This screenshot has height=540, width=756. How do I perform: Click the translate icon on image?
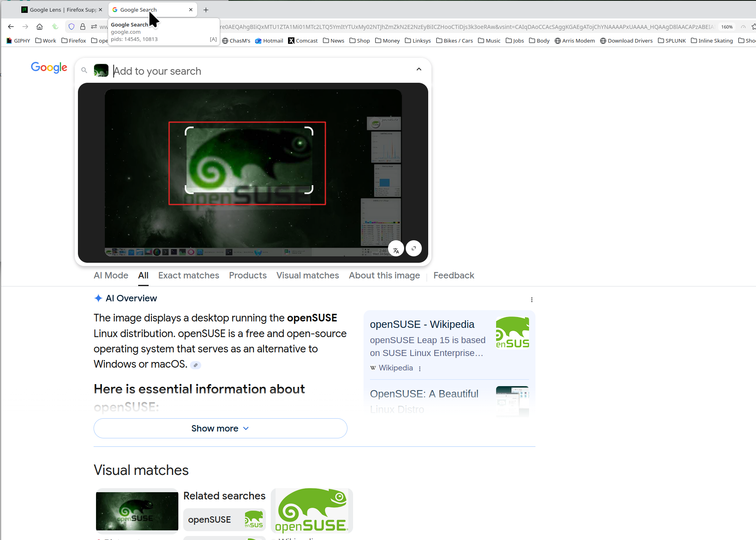[396, 250]
